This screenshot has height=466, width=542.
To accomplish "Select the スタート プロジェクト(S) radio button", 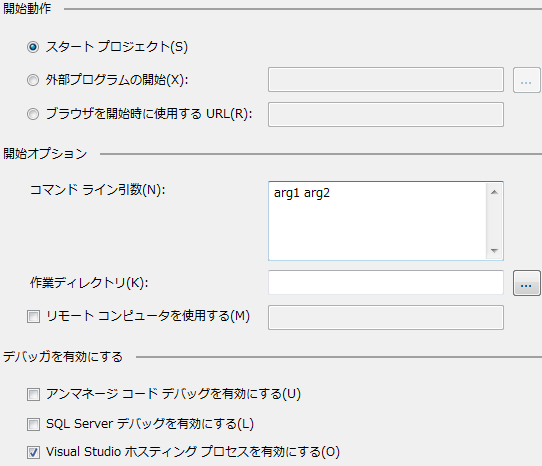I will pyautogui.click(x=33, y=47).
